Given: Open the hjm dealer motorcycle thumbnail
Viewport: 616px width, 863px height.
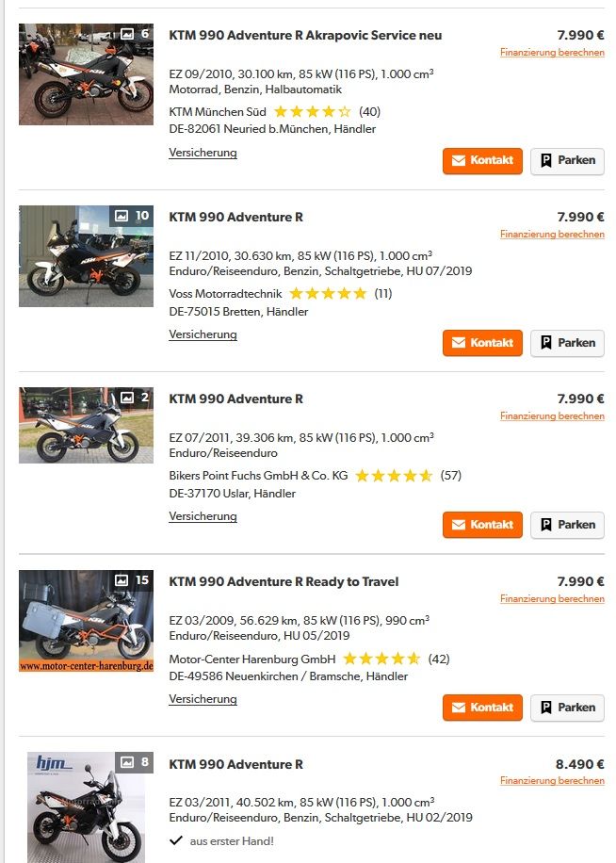Looking at the screenshot, I should tap(87, 807).
